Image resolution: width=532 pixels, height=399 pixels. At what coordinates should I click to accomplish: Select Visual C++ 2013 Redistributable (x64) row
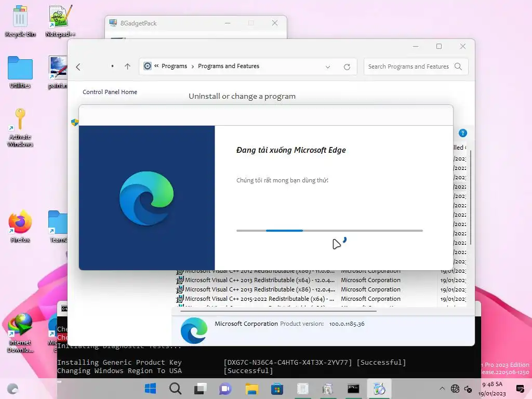(x=322, y=280)
